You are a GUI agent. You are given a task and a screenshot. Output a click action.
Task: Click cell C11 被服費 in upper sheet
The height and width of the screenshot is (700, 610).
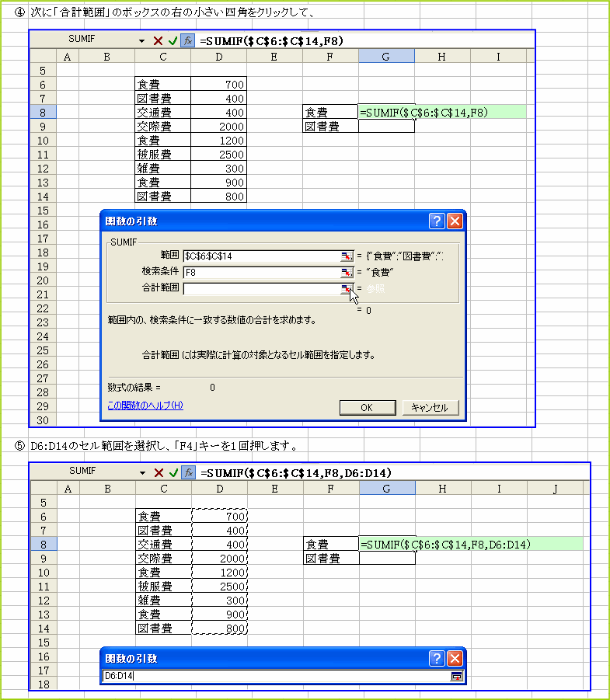tap(162, 155)
